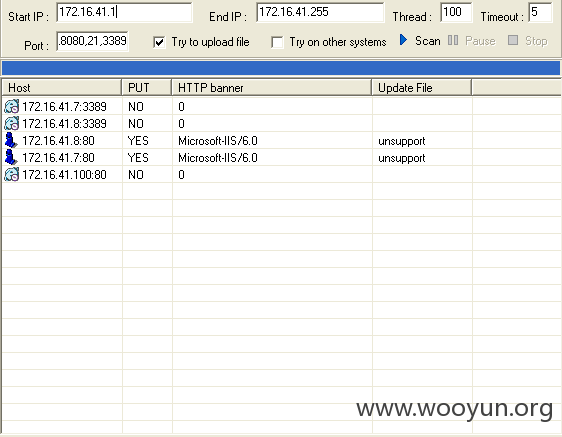The height and width of the screenshot is (437, 562).
Task: Click YES in the 172.16.41.8:80 row
Action: (138, 141)
